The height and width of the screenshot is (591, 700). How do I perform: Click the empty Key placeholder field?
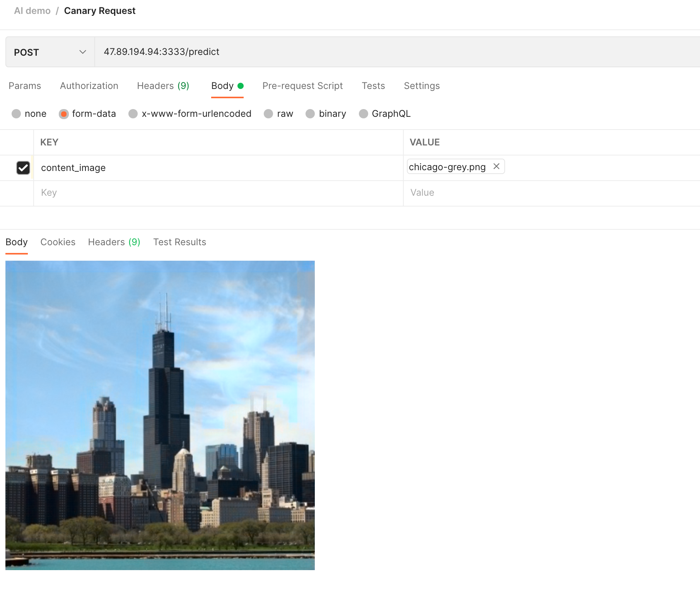(219, 193)
